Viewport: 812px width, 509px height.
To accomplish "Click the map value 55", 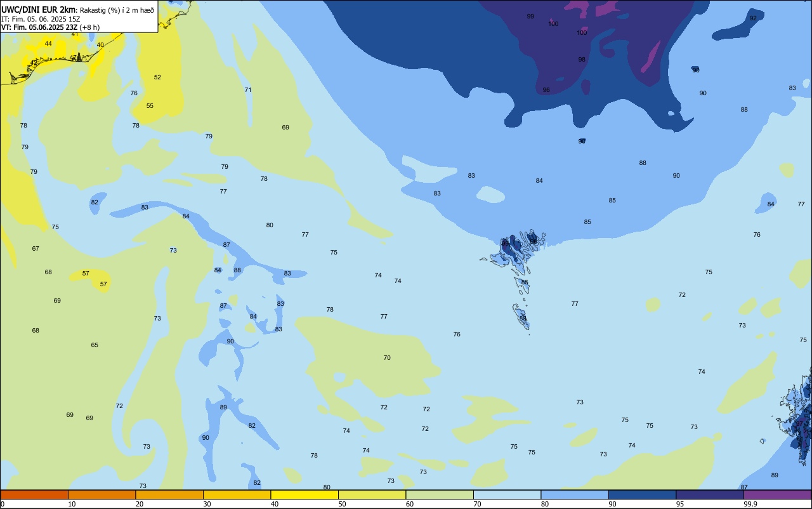I will 150,106.
